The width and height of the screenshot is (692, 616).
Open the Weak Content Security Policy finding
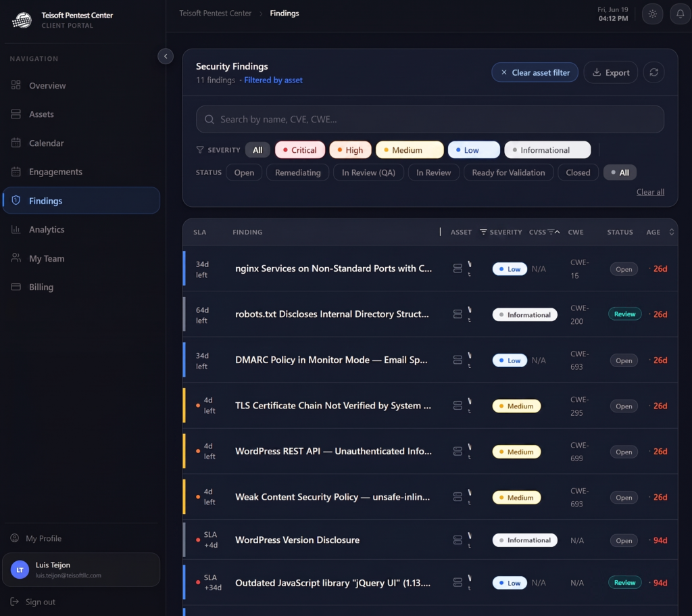click(332, 497)
